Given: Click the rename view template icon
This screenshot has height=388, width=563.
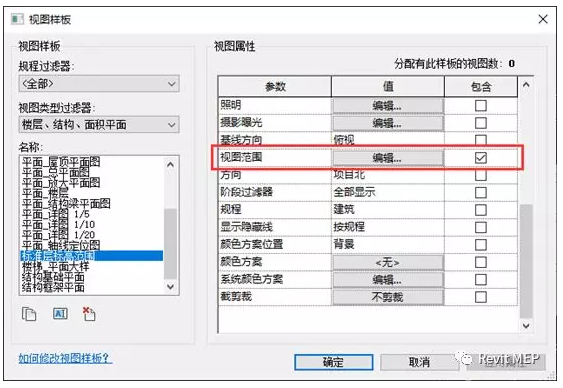Looking at the screenshot, I should (60, 314).
